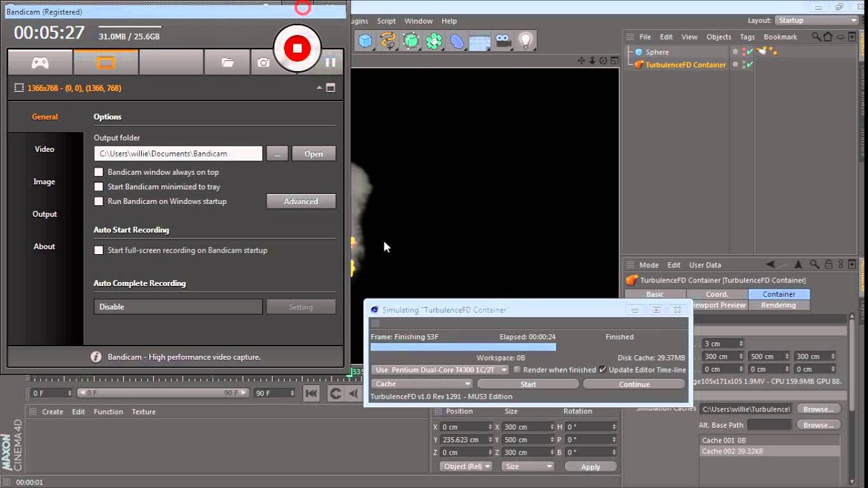868x488 pixels.
Task: Open the Object (Rel) coordinate dropdown
Action: coord(467,466)
